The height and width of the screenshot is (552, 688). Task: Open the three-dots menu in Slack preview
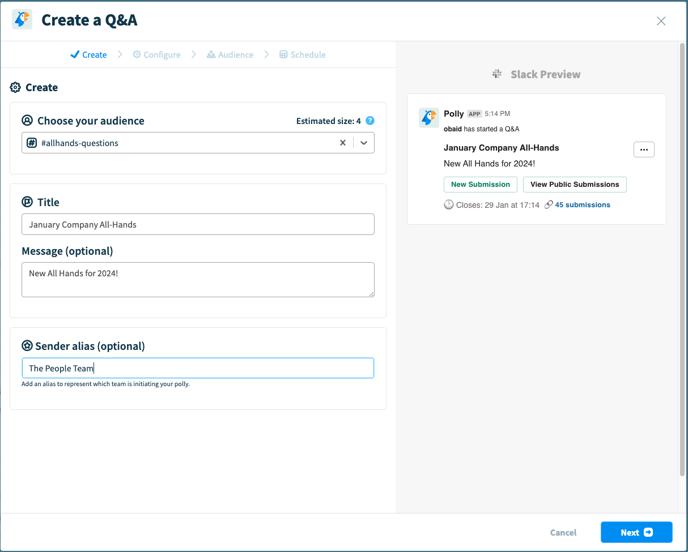tap(644, 150)
